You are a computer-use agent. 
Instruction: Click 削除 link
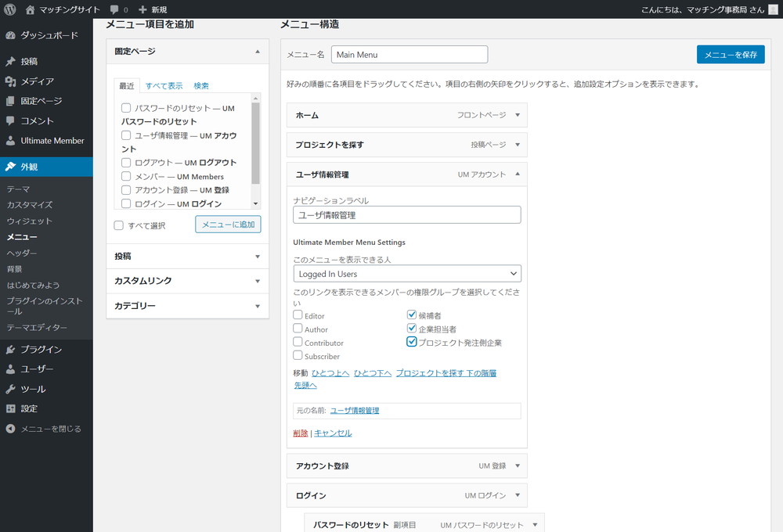tap(301, 433)
